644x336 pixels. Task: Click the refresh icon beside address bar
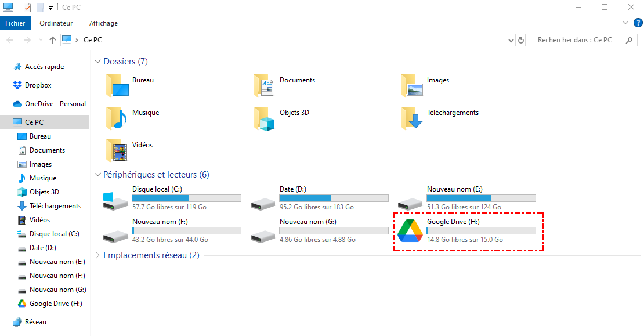click(521, 40)
